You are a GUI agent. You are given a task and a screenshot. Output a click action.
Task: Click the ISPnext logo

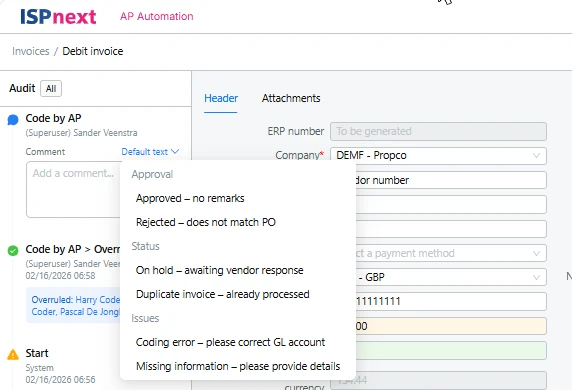[x=58, y=17]
